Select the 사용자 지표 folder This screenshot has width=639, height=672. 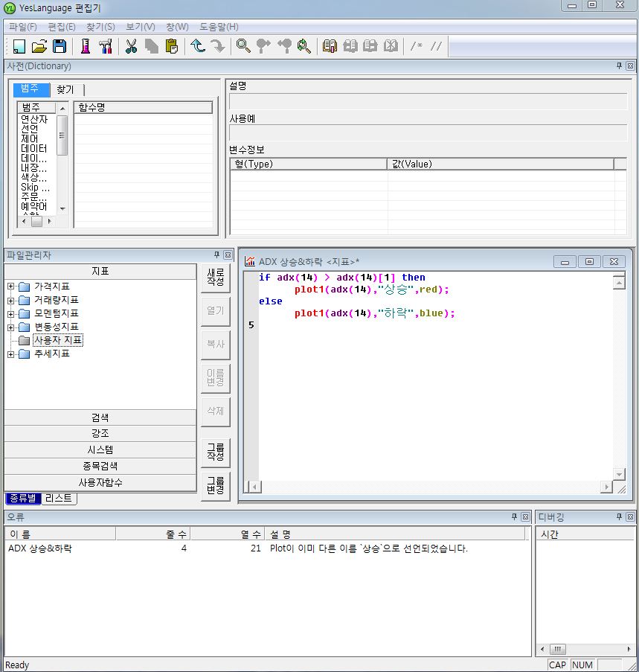point(57,340)
